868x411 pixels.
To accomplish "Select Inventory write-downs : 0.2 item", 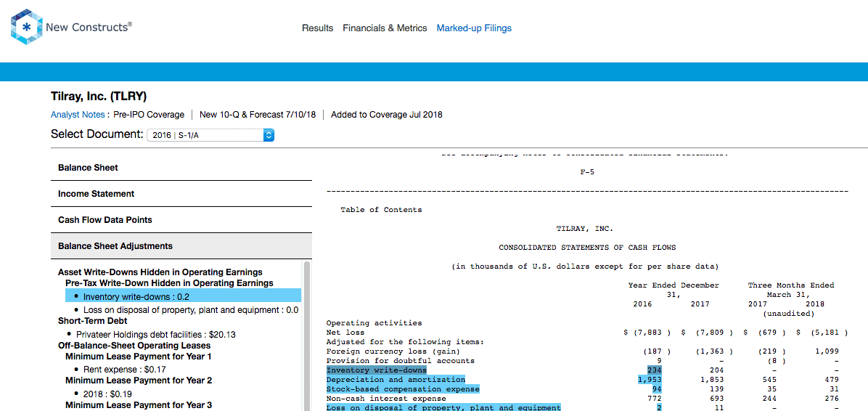I will (183, 296).
